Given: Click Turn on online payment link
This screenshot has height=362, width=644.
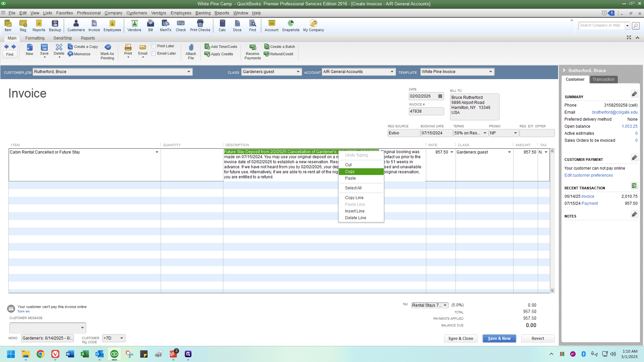Looking at the screenshot, I should click(x=23, y=311).
